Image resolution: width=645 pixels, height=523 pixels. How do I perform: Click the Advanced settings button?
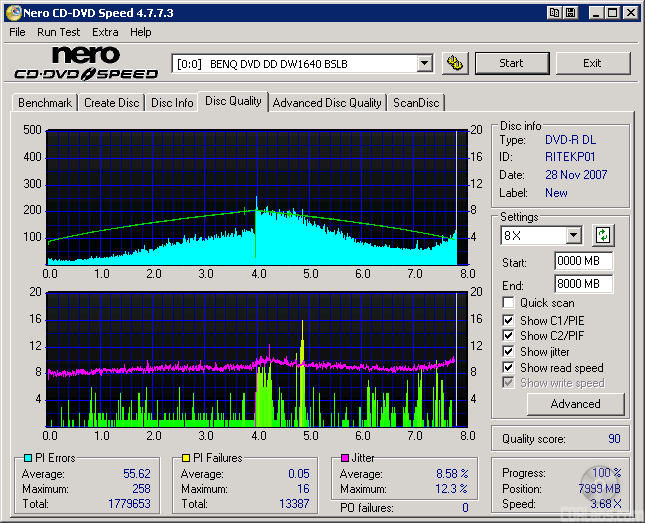pos(575,404)
